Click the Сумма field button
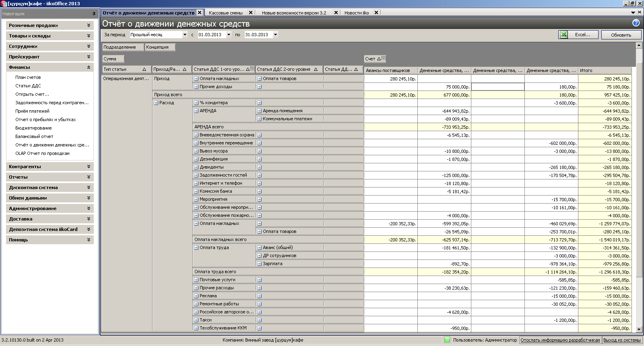 tap(113, 59)
